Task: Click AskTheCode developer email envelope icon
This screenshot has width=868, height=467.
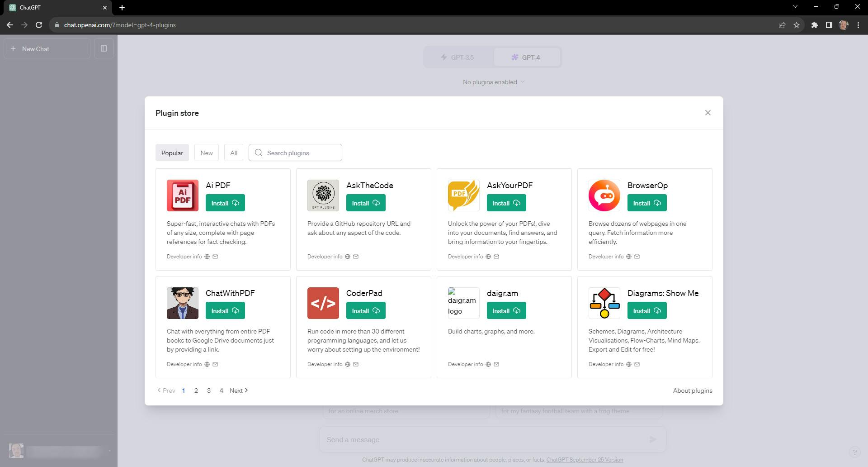Action: point(356,257)
